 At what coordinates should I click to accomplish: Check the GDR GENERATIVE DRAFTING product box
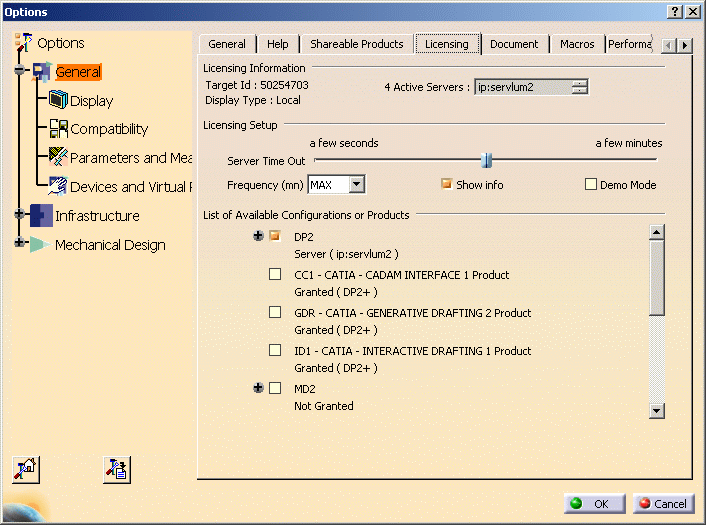(275, 312)
